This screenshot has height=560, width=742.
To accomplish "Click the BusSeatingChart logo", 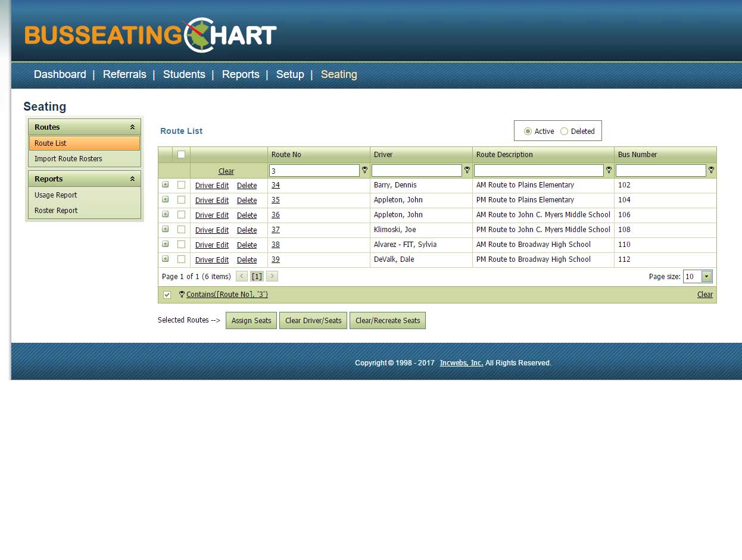I will coord(151,35).
